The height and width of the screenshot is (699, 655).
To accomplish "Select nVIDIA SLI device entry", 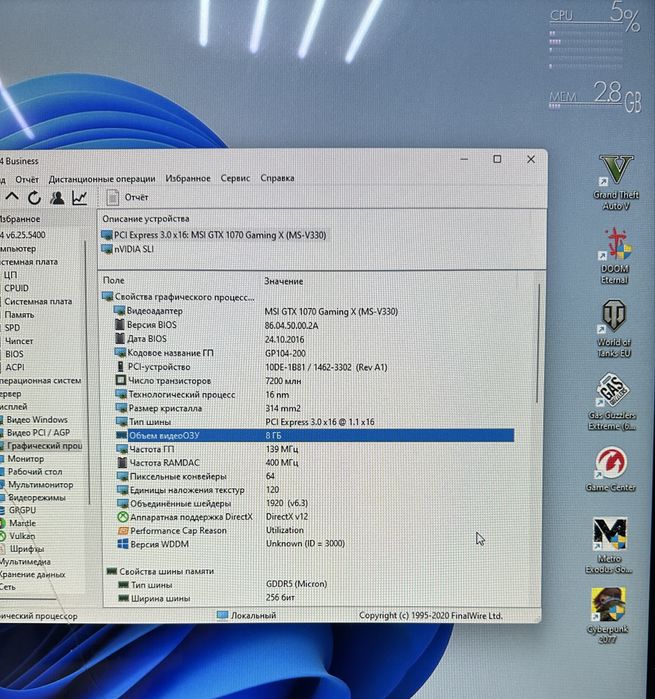I will tap(128, 249).
